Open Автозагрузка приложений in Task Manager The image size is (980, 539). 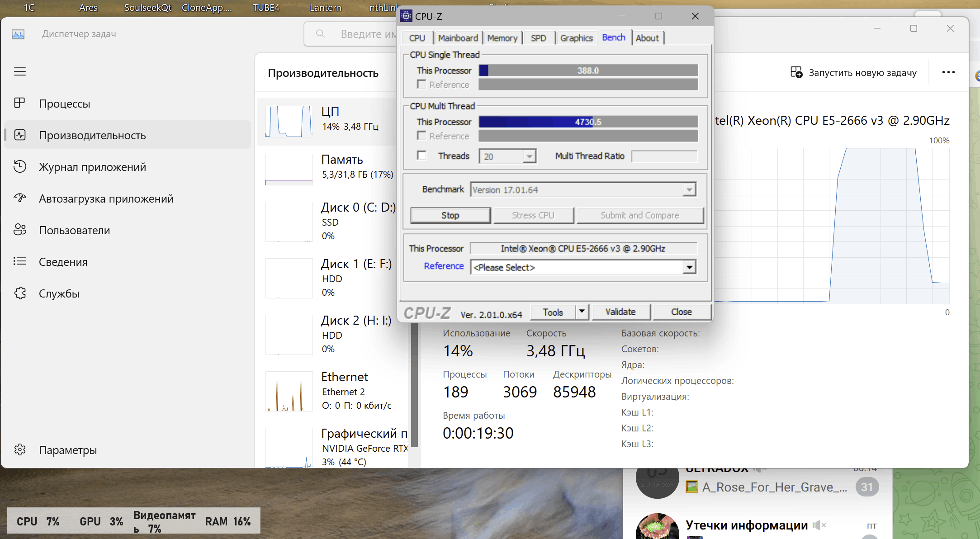coord(105,199)
